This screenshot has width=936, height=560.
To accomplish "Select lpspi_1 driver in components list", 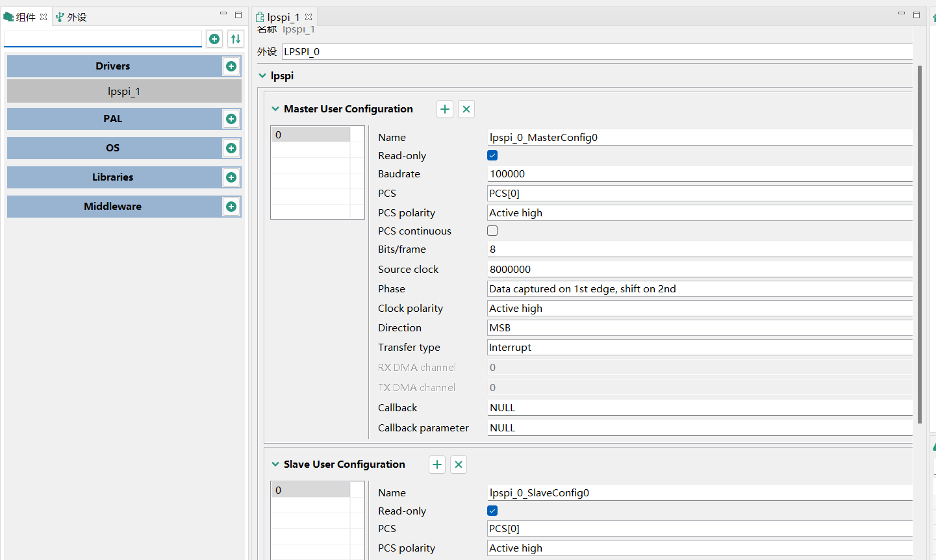I will pyautogui.click(x=124, y=92).
